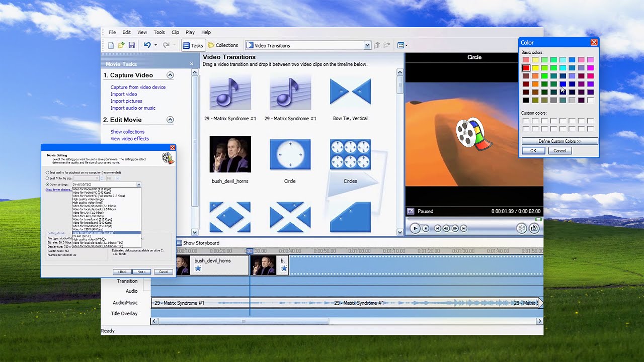
Task: Click Define Custom Colors button
Action: tap(559, 141)
